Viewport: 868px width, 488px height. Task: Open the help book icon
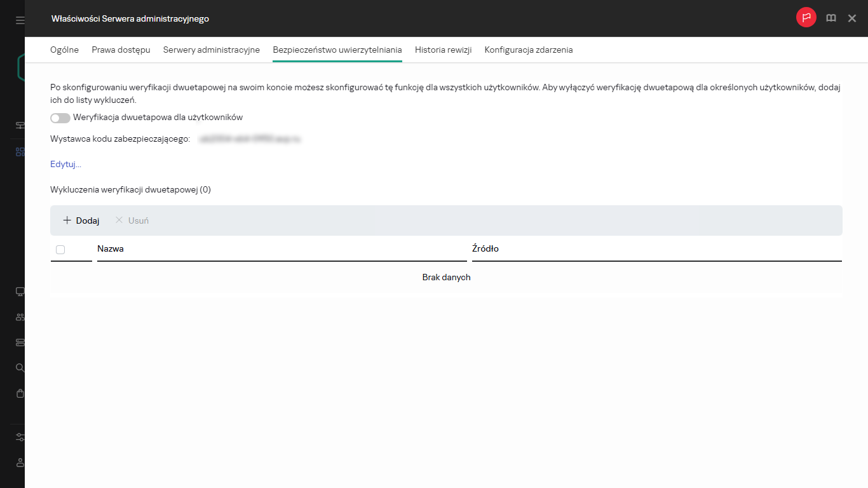[831, 18]
